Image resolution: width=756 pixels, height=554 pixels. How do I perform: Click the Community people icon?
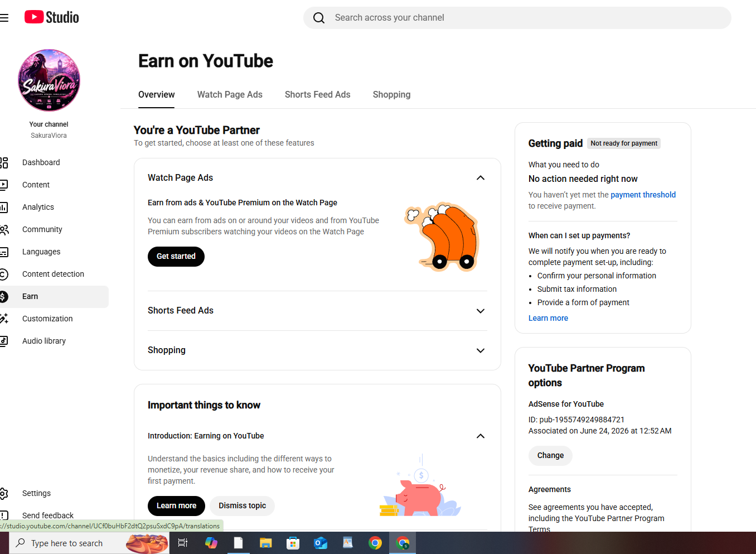(x=4, y=229)
